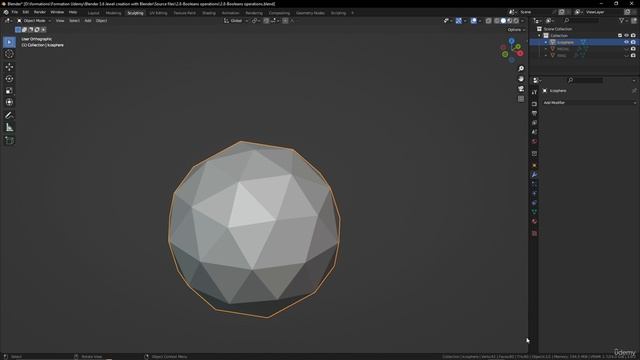Expand the Icosphere outliner row

(546, 42)
